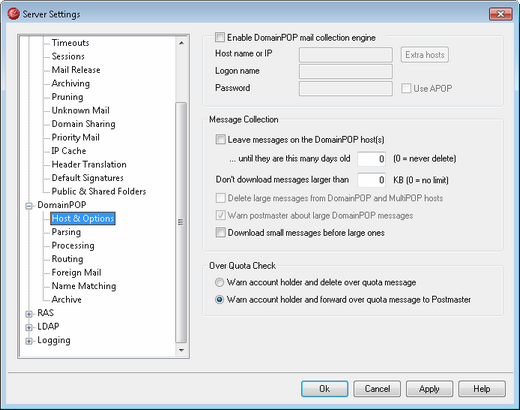Open the Parsing settings page
This screenshot has width=520, height=410.
(x=66, y=232)
